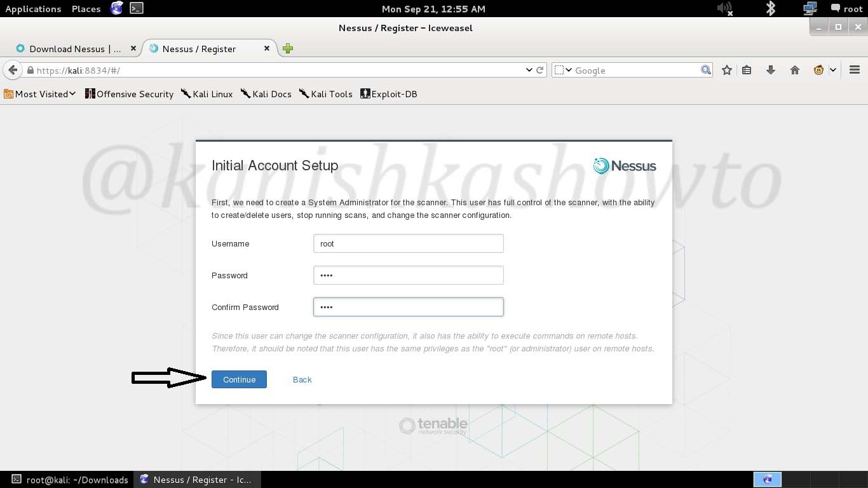Viewport: 868px width, 488px height.
Task: Click the monkey face toolbar icon
Action: pos(818,70)
